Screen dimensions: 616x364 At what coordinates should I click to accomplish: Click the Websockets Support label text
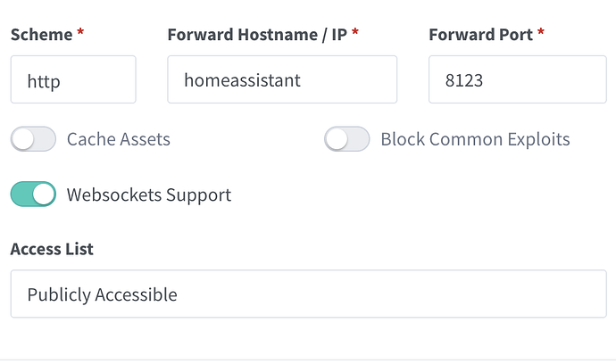point(148,194)
